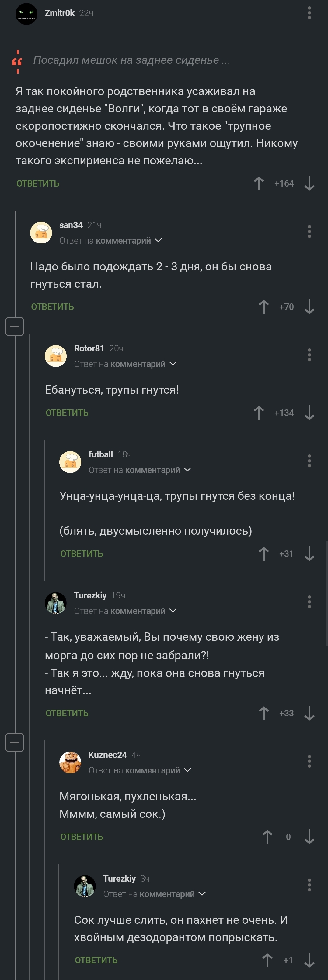Open three-dot menu on Zmitr0k's comment
The width and height of the screenshot is (328, 980).
click(x=309, y=13)
